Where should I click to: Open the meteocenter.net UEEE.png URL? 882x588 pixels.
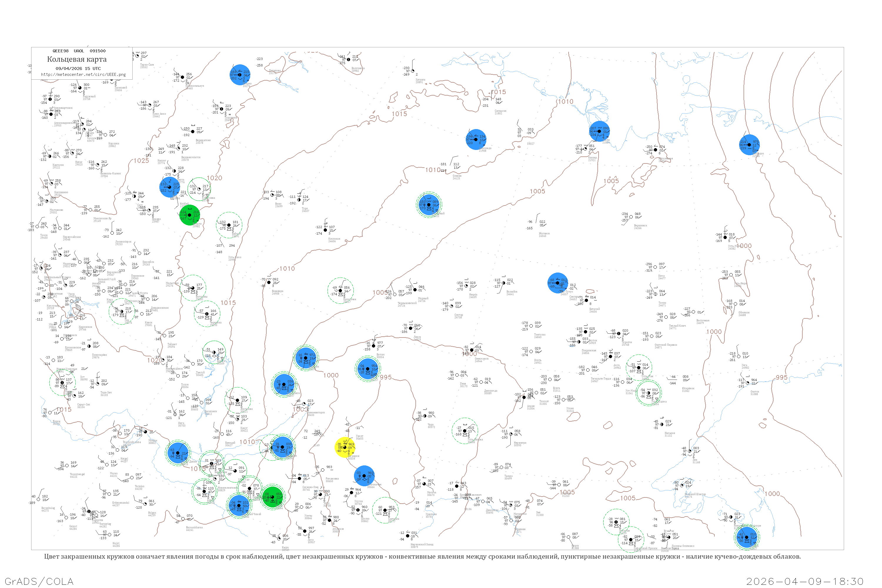click(x=83, y=75)
